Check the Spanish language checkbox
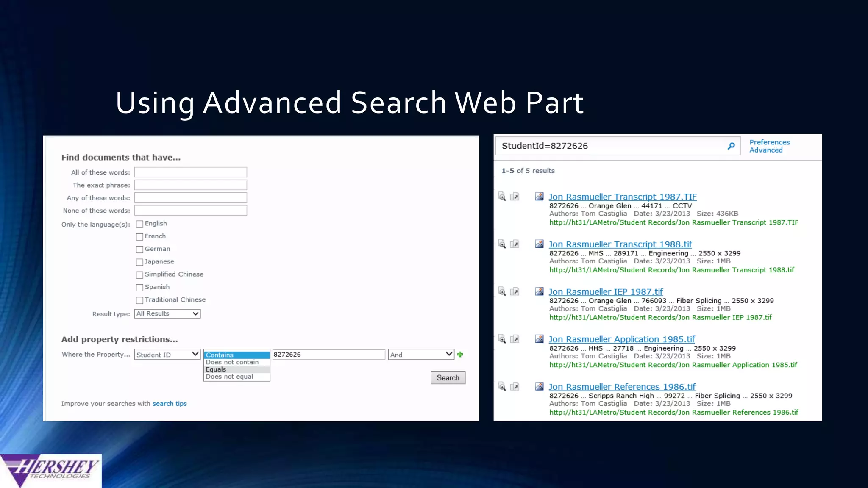 pos(139,288)
